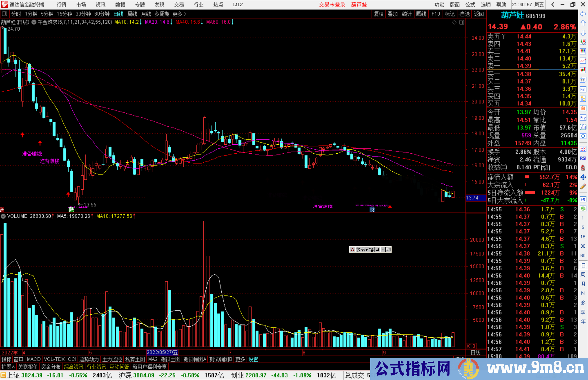Open the RSI indicator sidebar icon
The width and height of the screenshot is (588, 380).
[x=583, y=158]
